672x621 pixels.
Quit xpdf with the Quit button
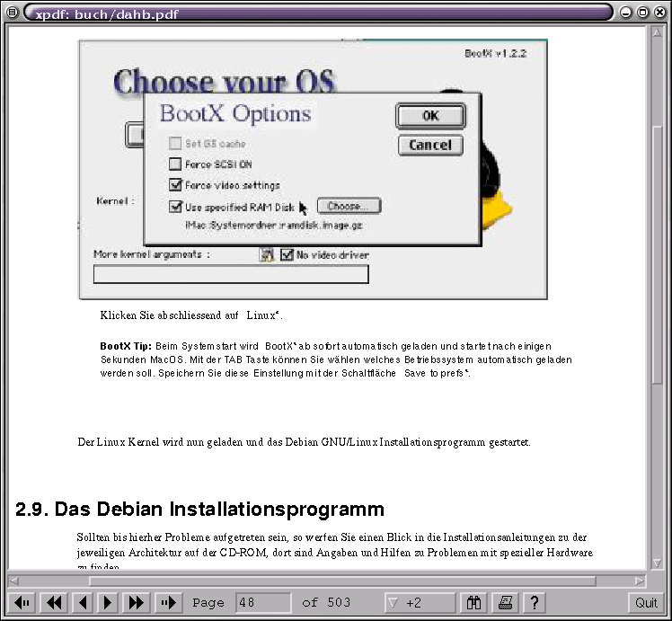646,603
